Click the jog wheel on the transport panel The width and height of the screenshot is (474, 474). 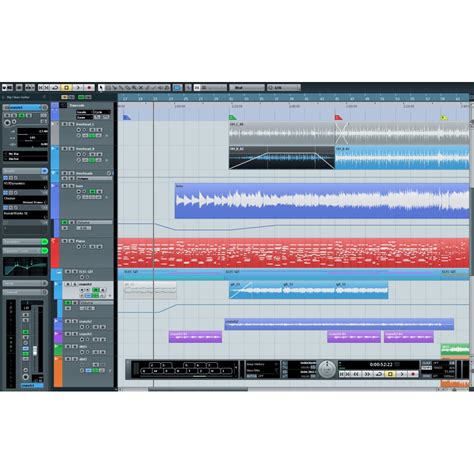(327, 369)
